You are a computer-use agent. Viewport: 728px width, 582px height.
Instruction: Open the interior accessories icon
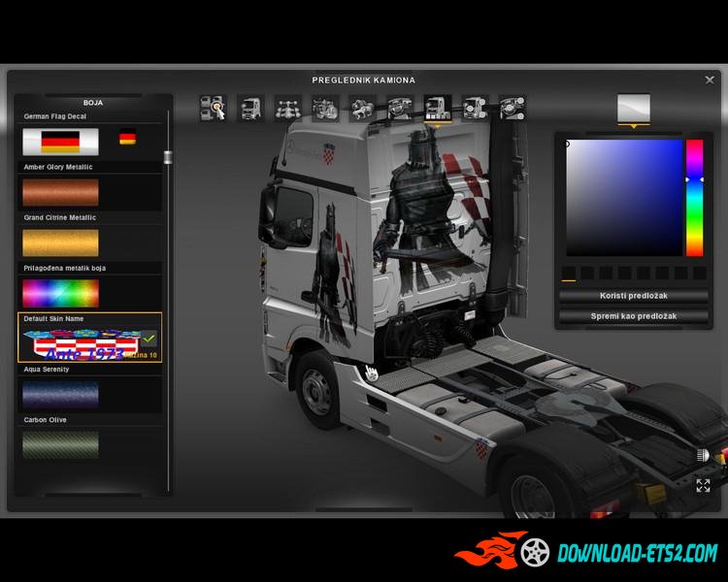[x=513, y=108]
